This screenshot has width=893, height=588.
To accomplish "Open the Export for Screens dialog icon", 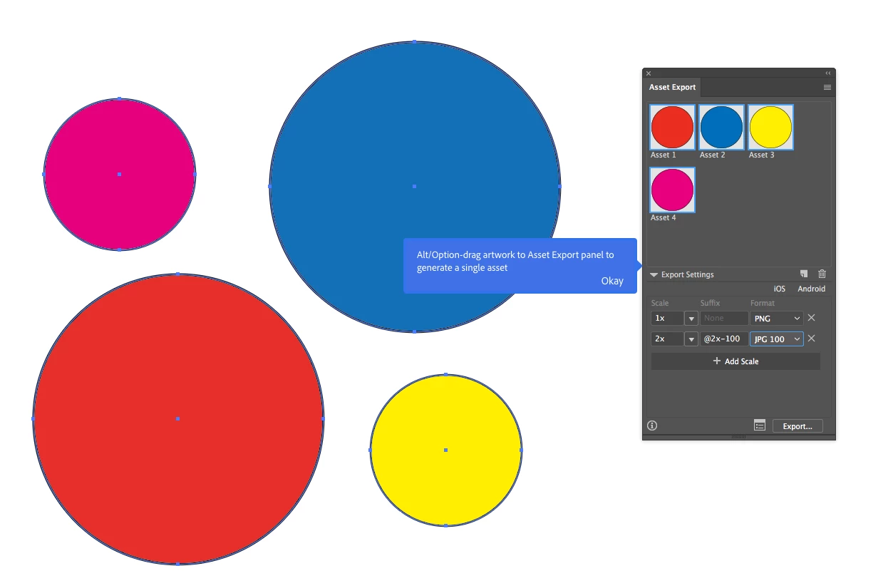I will pos(760,425).
